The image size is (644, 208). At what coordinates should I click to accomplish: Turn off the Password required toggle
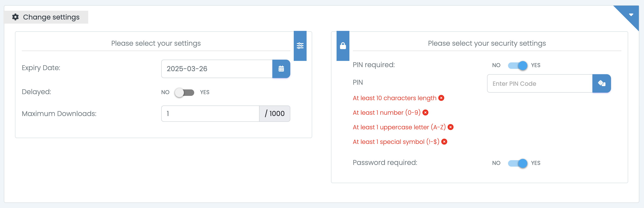click(518, 163)
